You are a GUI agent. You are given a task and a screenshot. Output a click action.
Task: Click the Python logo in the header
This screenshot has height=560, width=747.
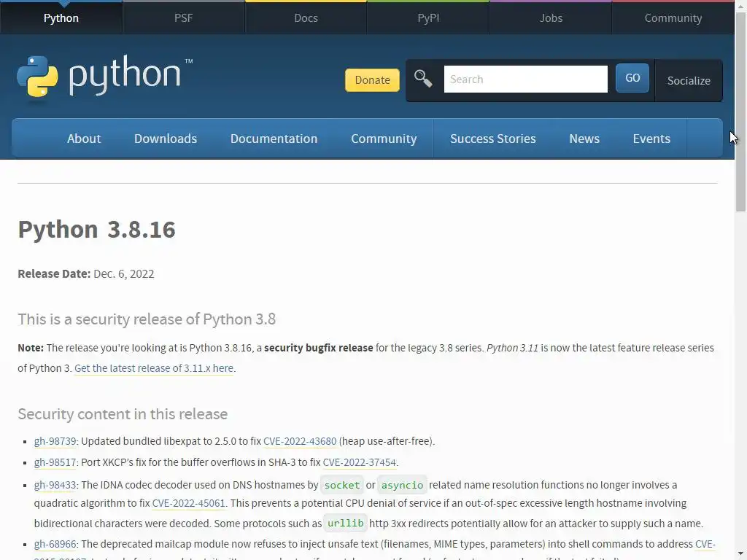coord(105,76)
